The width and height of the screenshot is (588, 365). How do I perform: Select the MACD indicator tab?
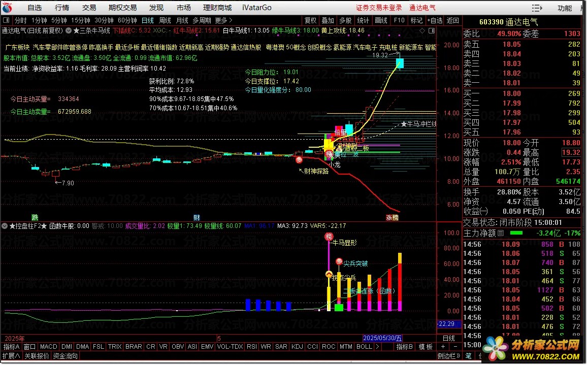(x=48, y=347)
